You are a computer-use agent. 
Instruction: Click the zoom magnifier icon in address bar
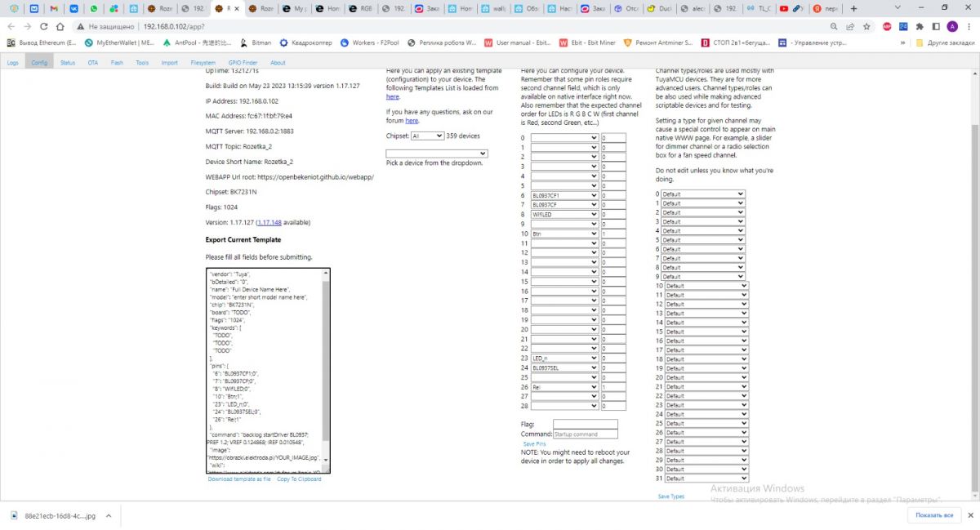(x=835, y=26)
